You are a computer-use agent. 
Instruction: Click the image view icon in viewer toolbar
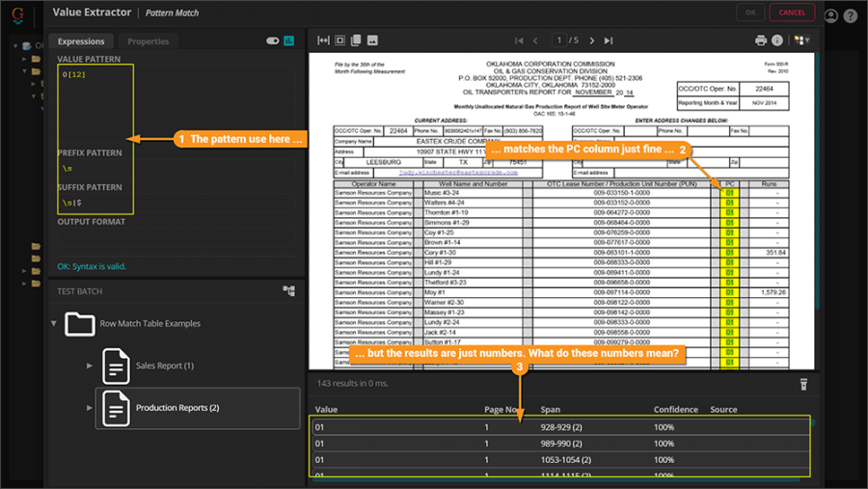click(x=372, y=41)
